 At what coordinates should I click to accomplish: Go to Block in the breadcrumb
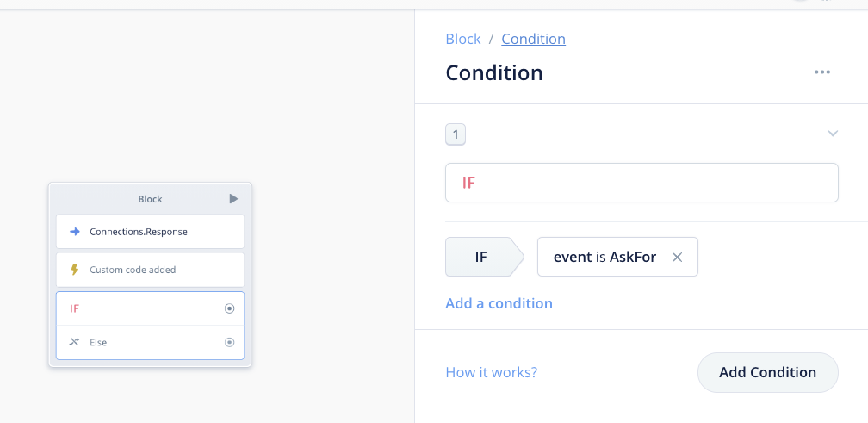(463, 39)
